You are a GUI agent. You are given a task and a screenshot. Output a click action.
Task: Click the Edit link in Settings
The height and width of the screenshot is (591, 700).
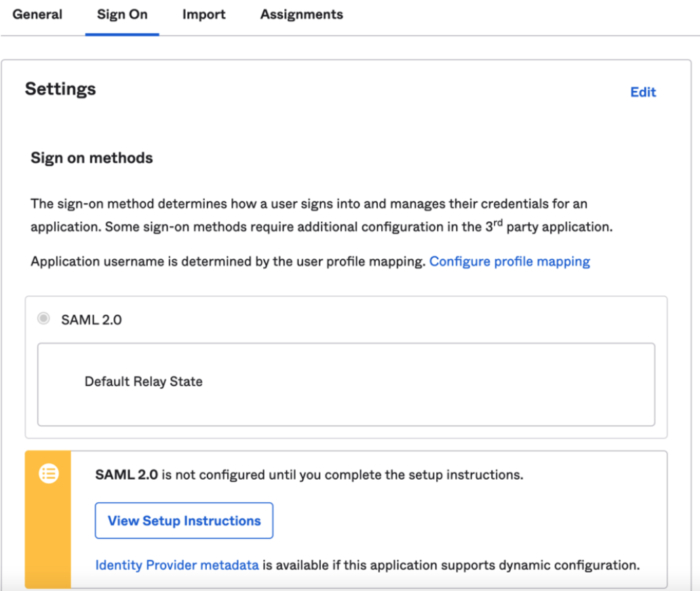click(x=643, y=92)
